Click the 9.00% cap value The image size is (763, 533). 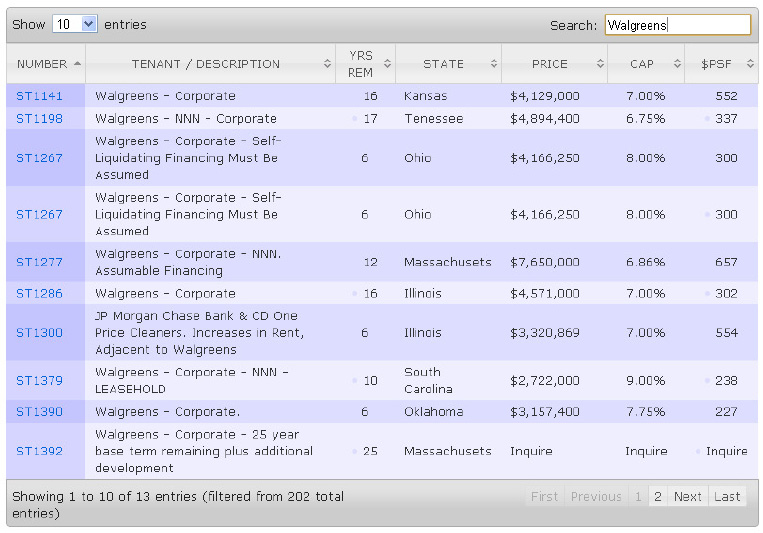click(646, 380)
